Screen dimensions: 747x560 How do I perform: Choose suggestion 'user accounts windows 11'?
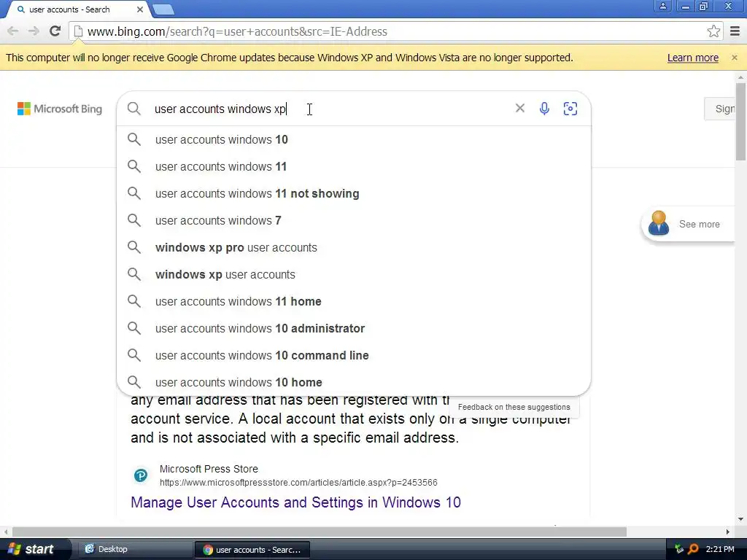pos(354,167)
